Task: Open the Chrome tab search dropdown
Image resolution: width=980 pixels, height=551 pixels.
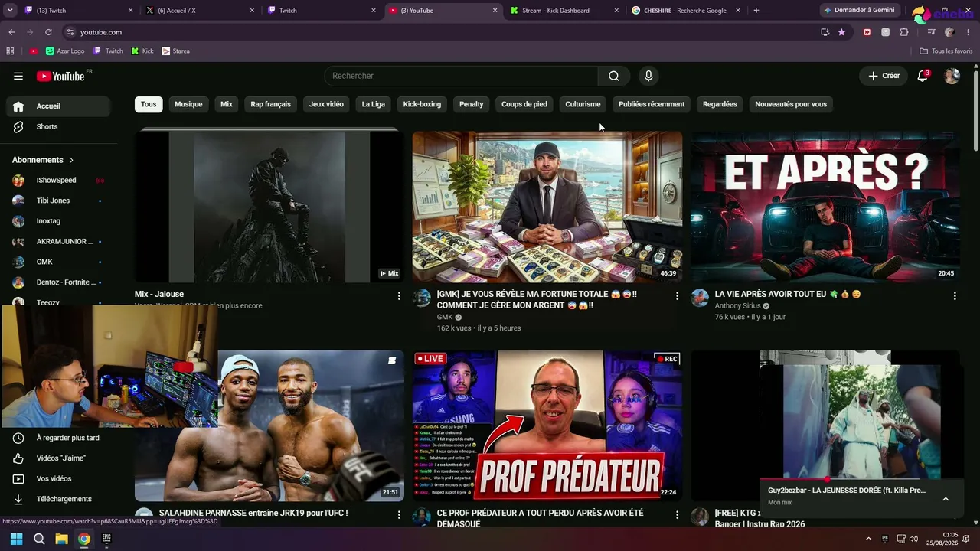Action: [9, 11]
